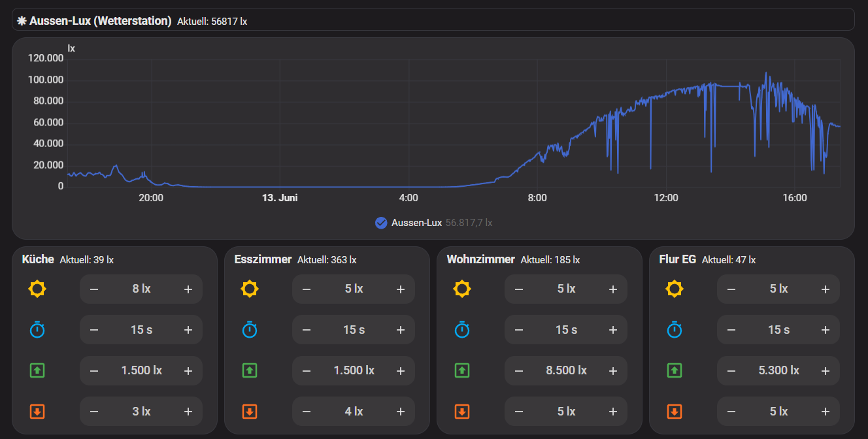Click the Wohnzimmer sun brightness icon
This screenshot has height=439, width=868.
coord(462,289)
